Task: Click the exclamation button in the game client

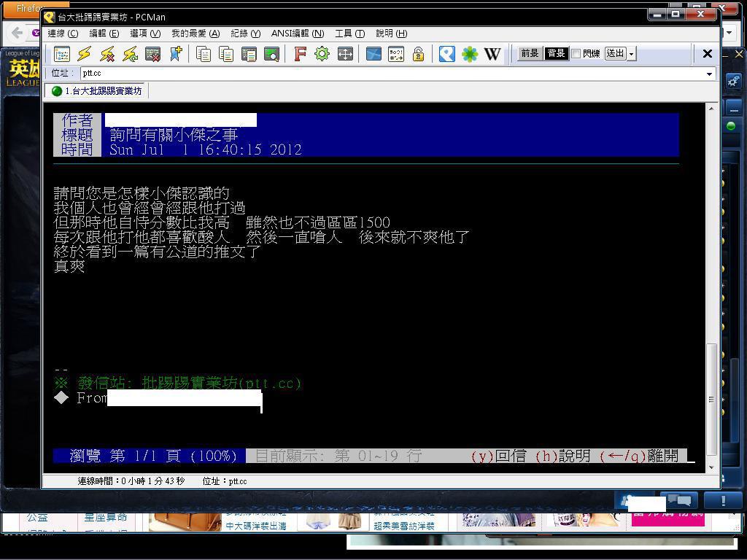Action: coord(723,500)
